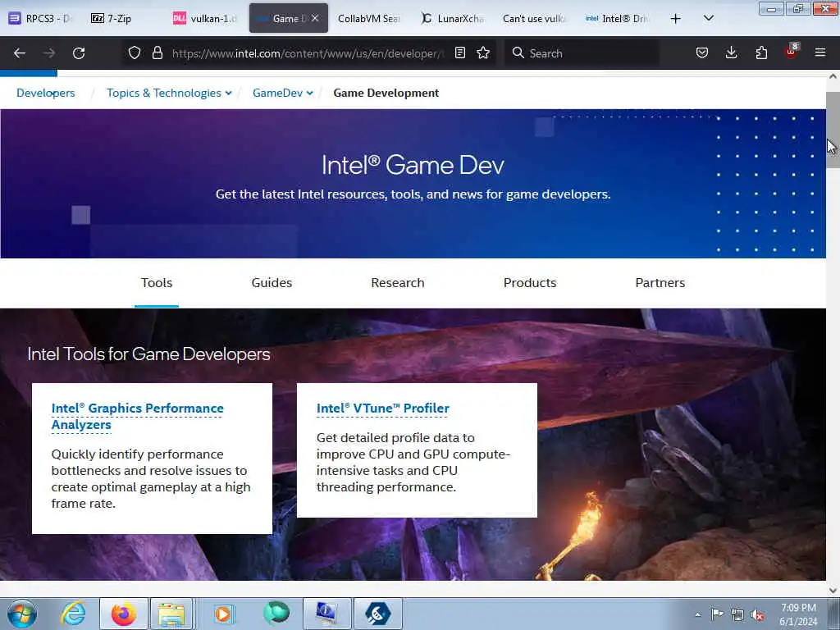The height and width of the screenshot is (630, 840).
Task: Close the Game Dev tab
Action: (315, 18)
